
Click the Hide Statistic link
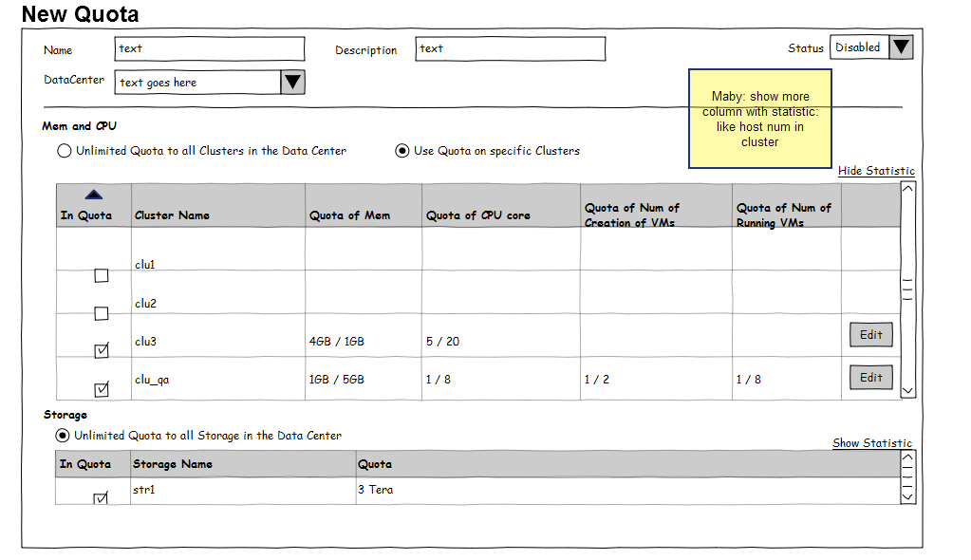(875, 171)
